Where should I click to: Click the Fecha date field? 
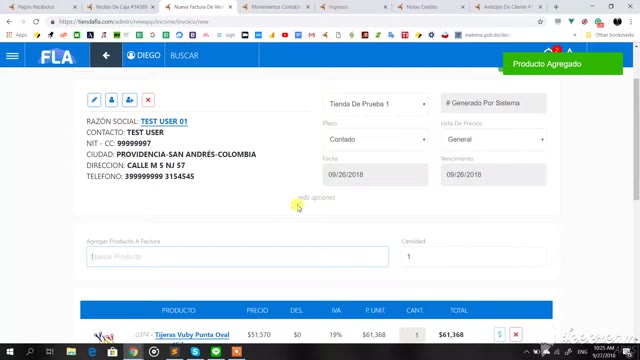376,175
